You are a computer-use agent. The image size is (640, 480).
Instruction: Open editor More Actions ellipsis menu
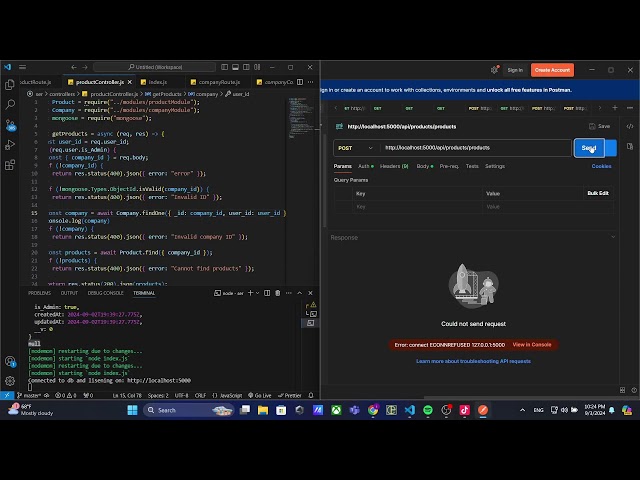point(311,82)
